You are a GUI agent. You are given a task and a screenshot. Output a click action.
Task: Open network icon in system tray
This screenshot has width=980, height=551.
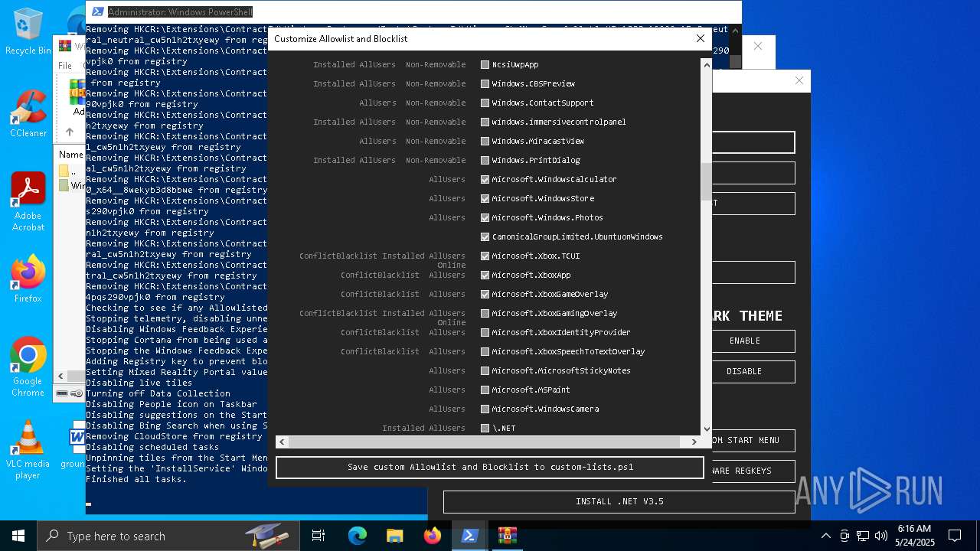click(863, 536)
